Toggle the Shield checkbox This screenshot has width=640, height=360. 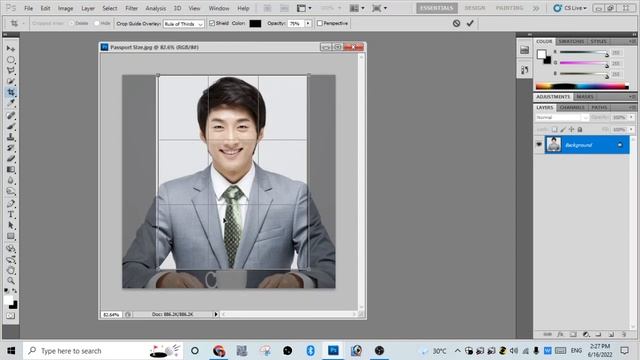pos(211,23)
